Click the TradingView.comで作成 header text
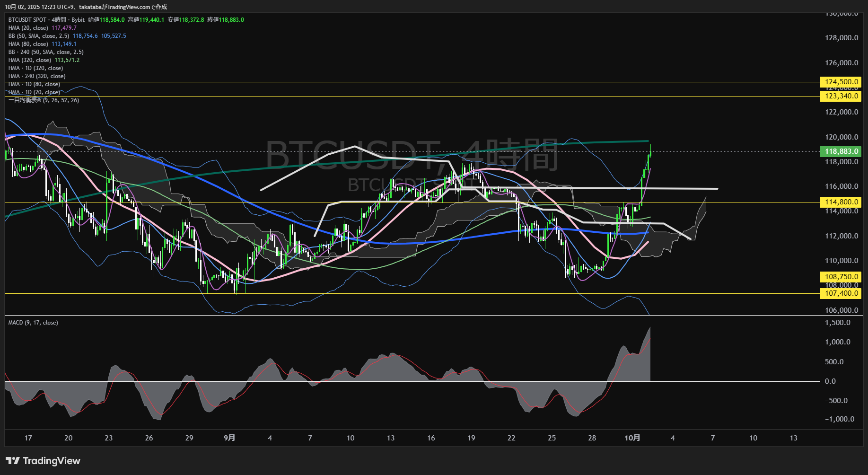 pos(137,7)
